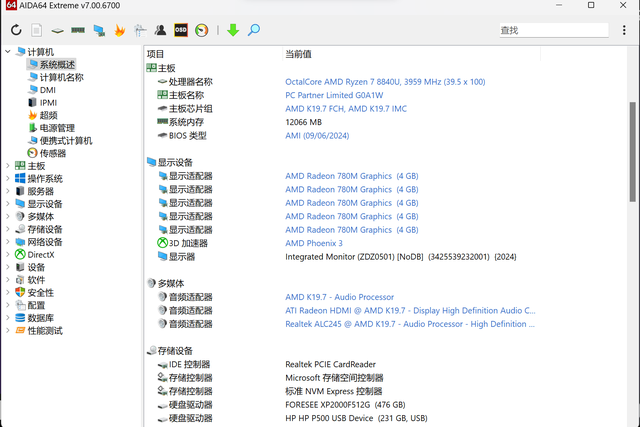Click the memory stick toolbar icon
The width and height of the screenshot is (640, 427).
[x=78, y=31]
